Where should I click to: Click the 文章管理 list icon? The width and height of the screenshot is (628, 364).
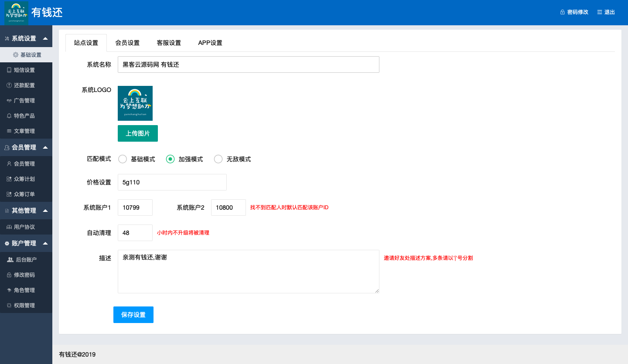pyautogui.click(x=9, y=131)
